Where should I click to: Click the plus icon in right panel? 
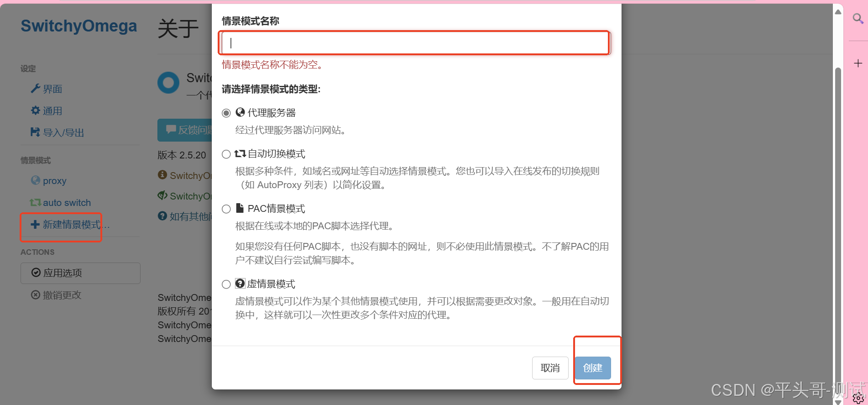click(x=858, y=63)
